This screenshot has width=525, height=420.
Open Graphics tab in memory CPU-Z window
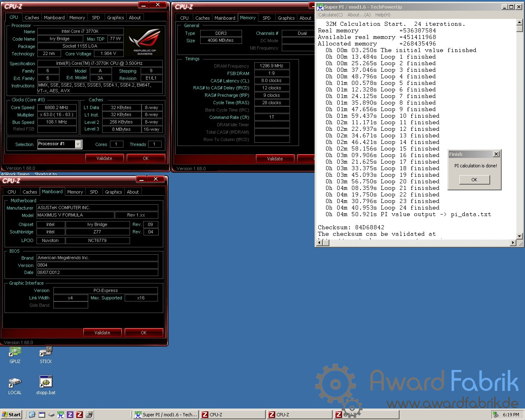coord(286,18)
